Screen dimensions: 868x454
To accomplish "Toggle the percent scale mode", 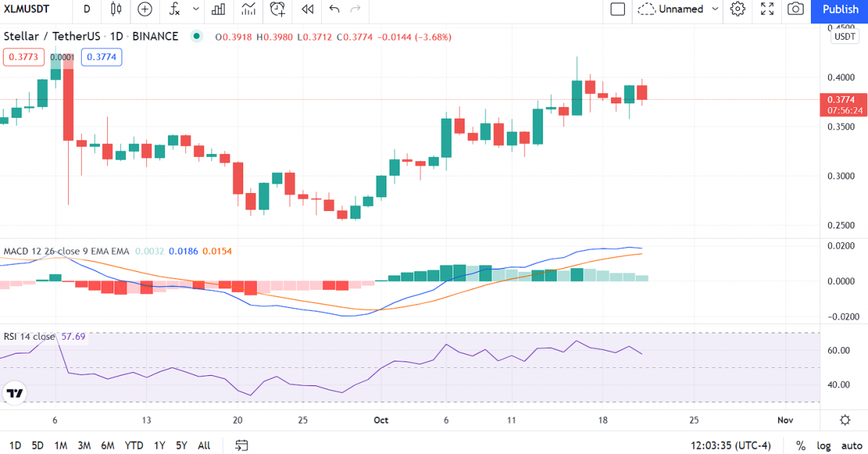I will (801, 445).
